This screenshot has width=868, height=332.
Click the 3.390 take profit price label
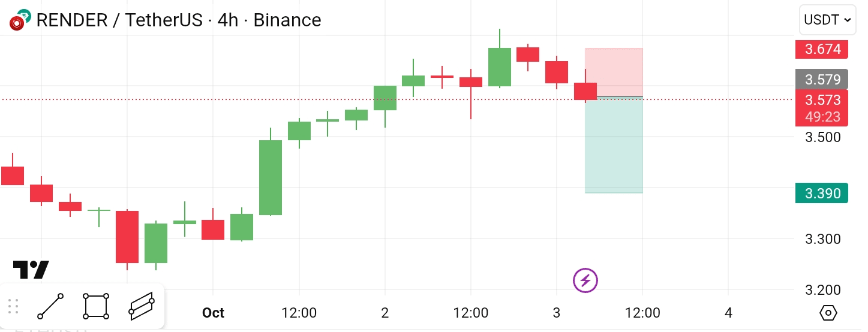822,193
